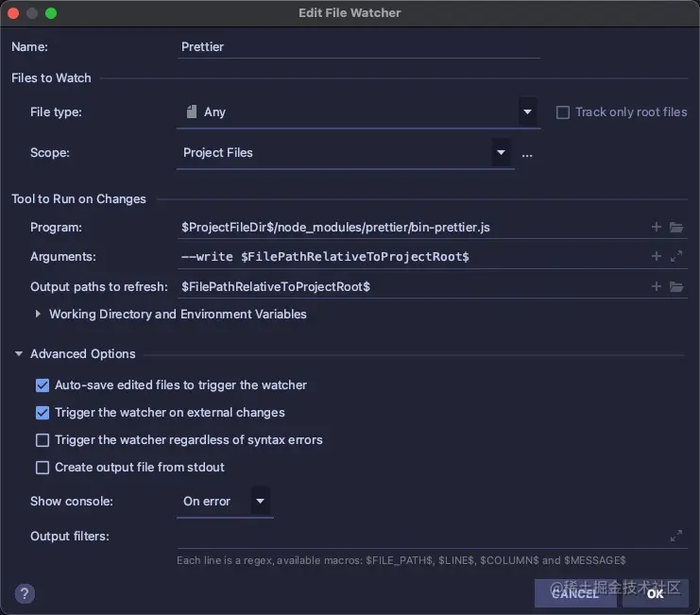Close the Edit File Watcher window
The image size is (700, 615).
[13, 13]
